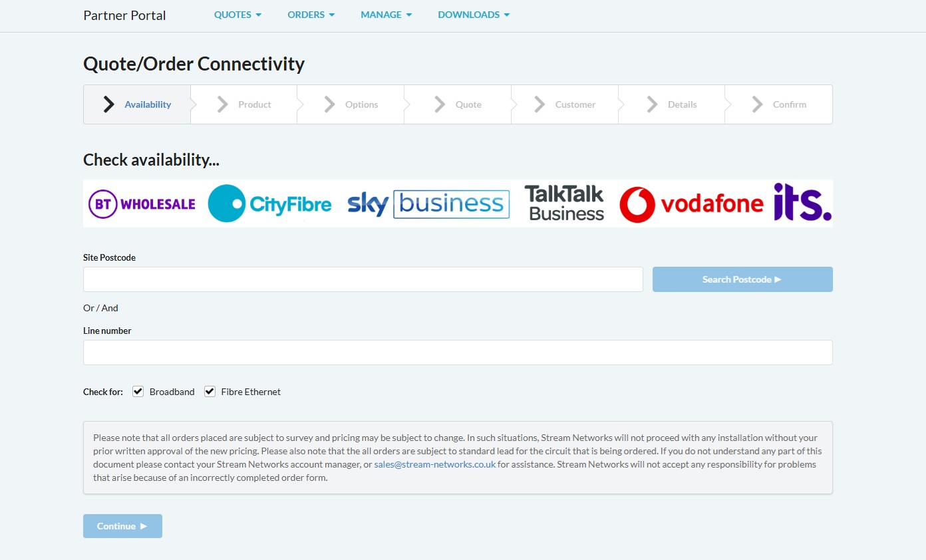Click the CityFibre logo
Viewport: 926px width, 560px height.
coord(269,204)
